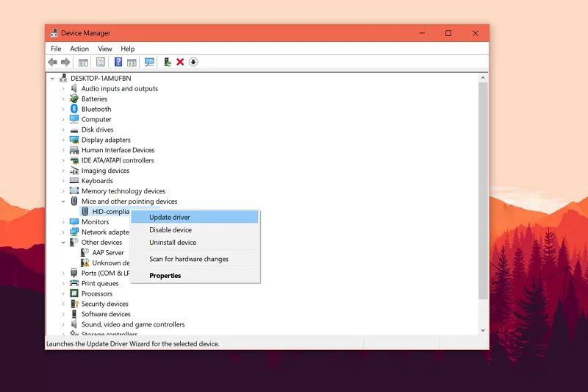The width and height of the screenshot is (588, 392).
Task: Select Memory technology devices text
Action: point(123,191)
